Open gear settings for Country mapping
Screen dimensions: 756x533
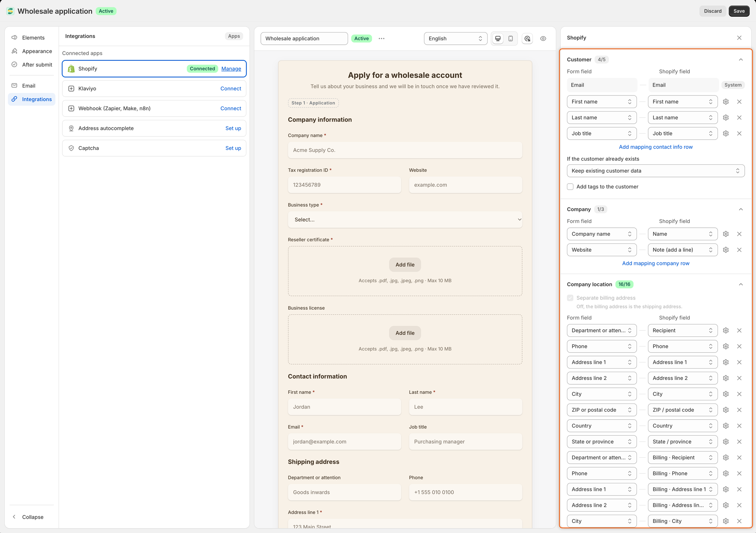(x=726, y=426)
